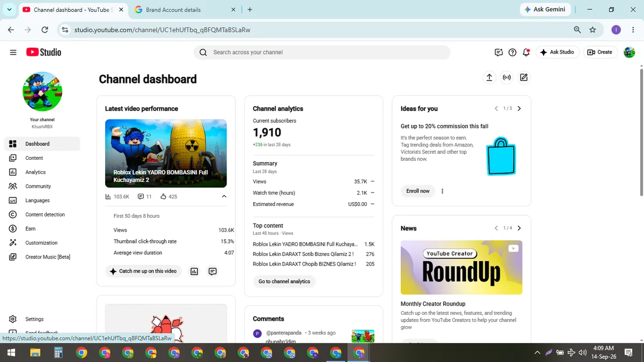This screenshot has height=362, width=644.
Task: View site information icon in address bar
Action: tap(65, 30)
